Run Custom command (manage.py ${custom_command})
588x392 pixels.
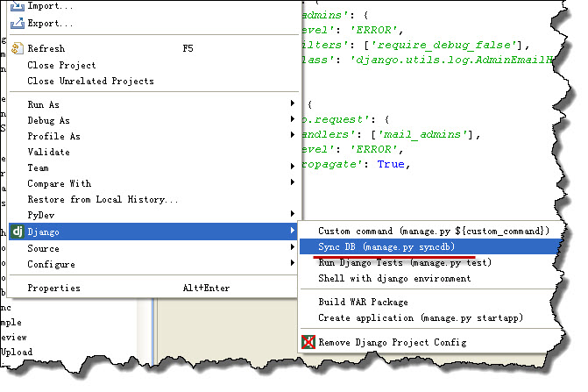coord(431,231)
